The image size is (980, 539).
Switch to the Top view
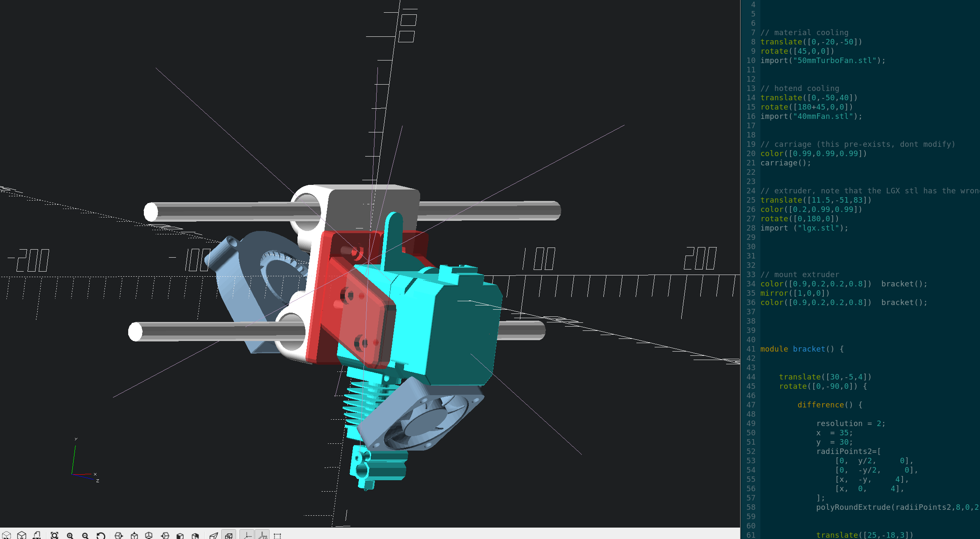click(x=135, y=535)
